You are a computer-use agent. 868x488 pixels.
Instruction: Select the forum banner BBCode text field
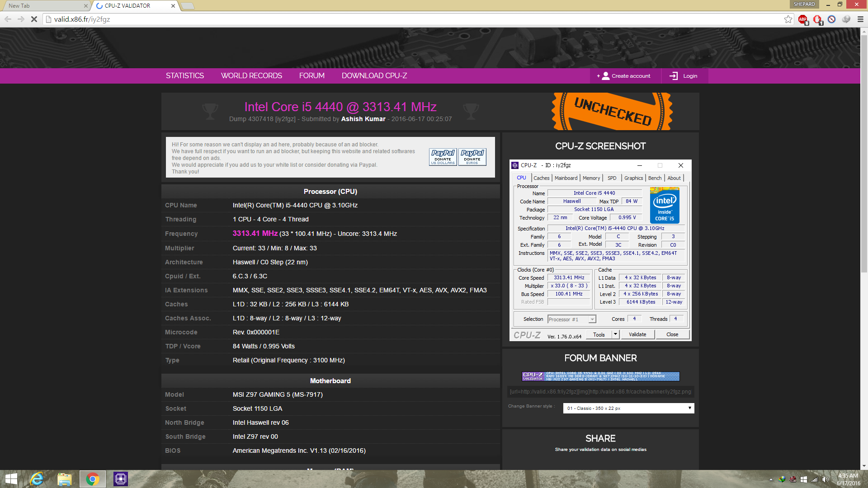pyautogui.click(x=600, y=392)
